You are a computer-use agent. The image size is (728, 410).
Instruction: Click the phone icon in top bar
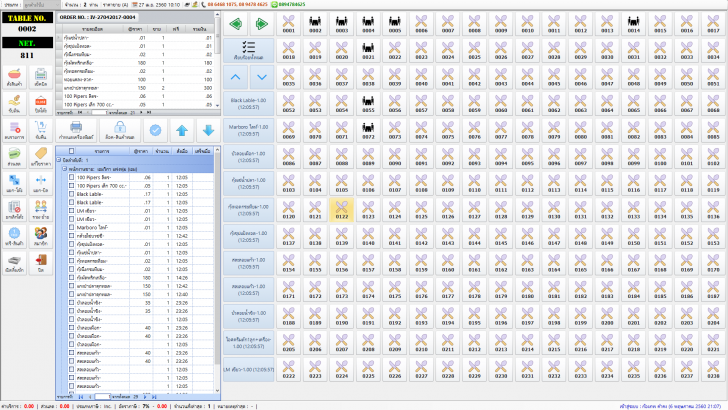tap(203, 4)
